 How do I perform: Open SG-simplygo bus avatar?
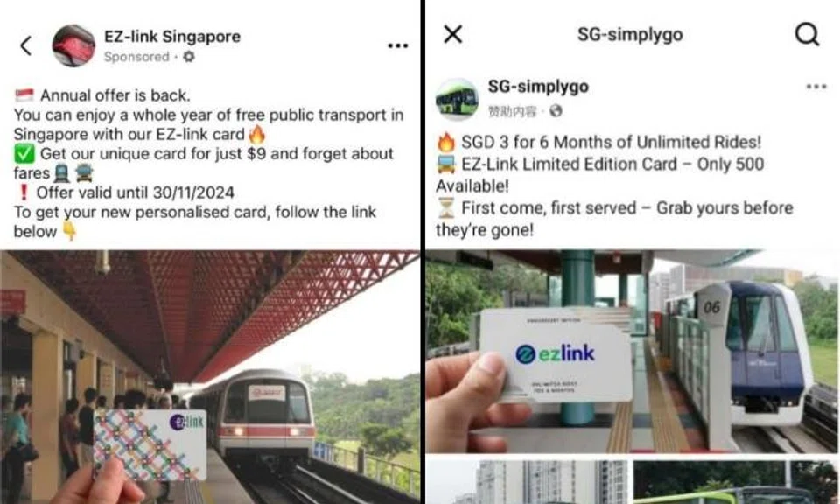point(457,99)
